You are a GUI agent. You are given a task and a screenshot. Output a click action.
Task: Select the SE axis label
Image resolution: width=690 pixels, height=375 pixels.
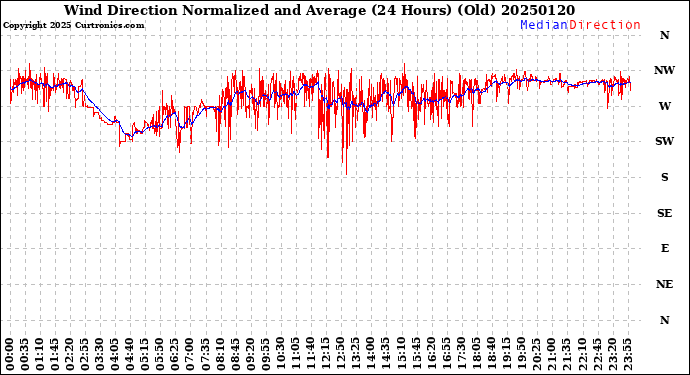664,213
